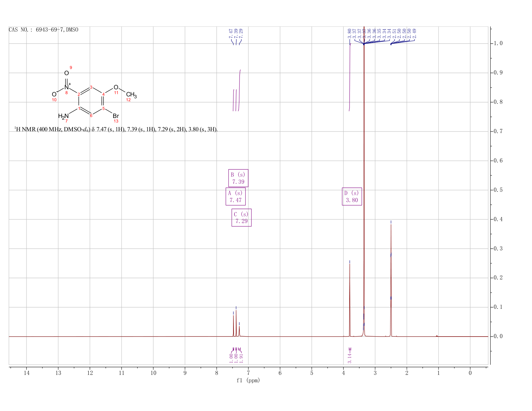Click the x-axis tick label 14
Image resolution: width=532 pixels, height=411 pixels.
26,373
